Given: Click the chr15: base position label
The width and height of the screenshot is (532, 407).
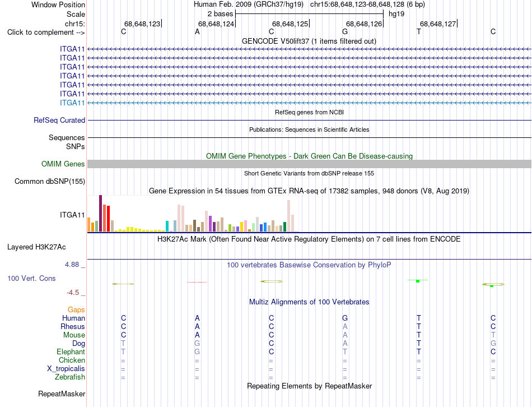Looking at the screenshot, I should [x=75, y=24].
